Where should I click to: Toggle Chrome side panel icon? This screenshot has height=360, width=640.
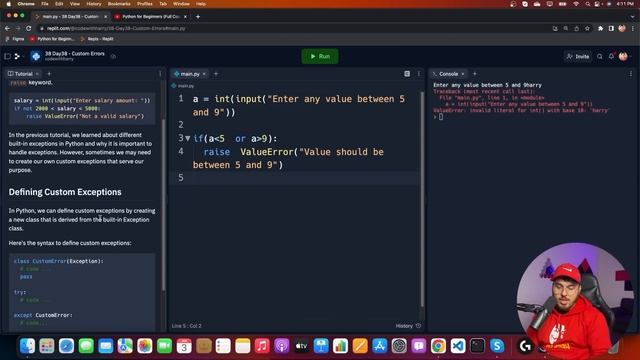pos(611,28)
